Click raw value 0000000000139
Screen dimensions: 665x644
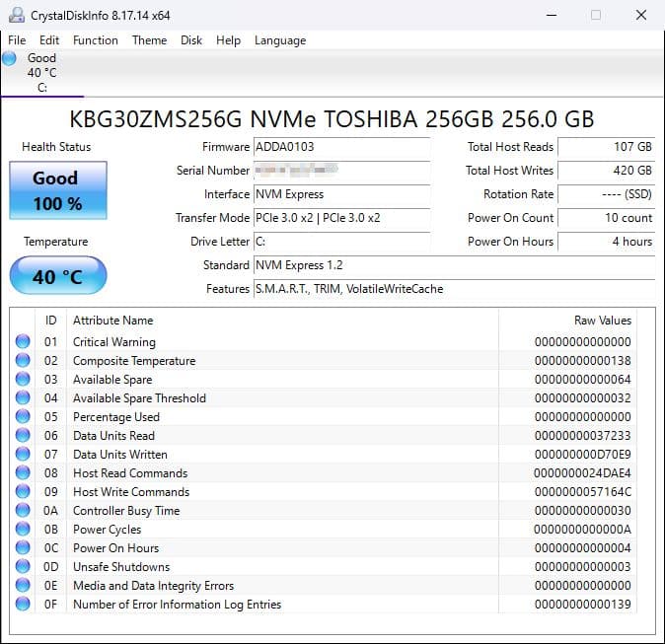(583, 605)
